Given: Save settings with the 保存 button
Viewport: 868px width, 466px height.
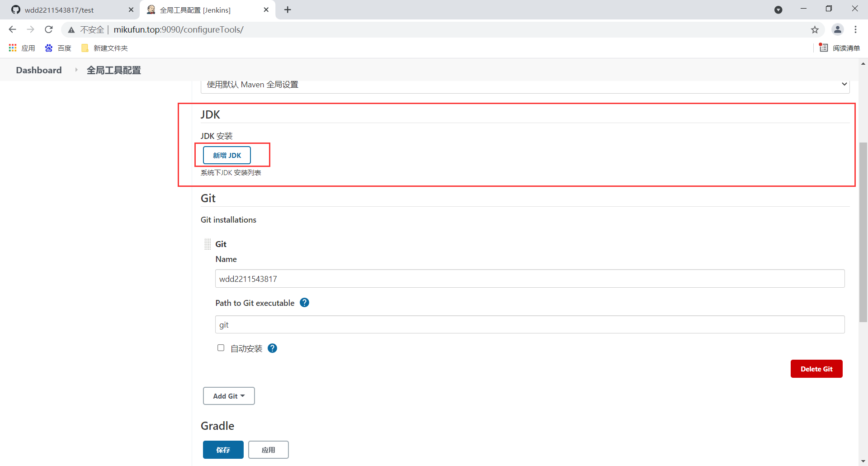Looking at the screenshot, I should pos(223,450).
